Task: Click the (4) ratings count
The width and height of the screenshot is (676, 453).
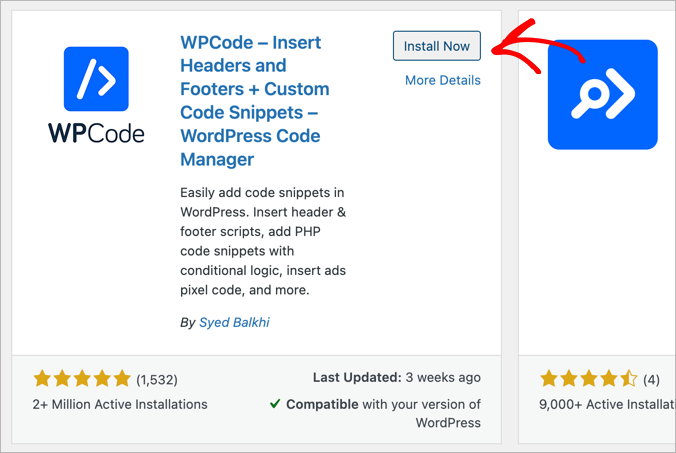Action: 651,379
